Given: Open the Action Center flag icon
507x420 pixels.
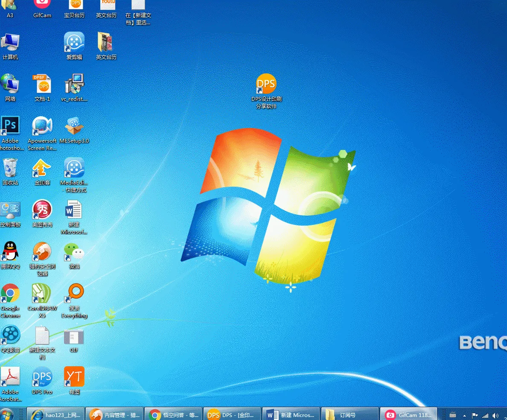Looking at the screenshot, I should point(475,415).
